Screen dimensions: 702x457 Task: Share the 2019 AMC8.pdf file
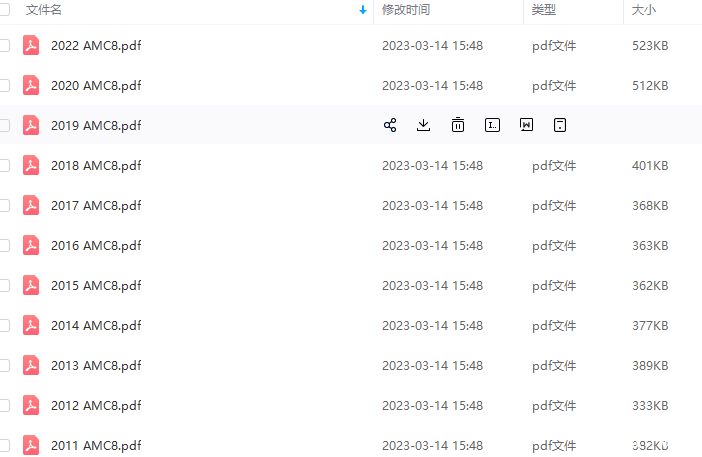(x=390, y=125)
